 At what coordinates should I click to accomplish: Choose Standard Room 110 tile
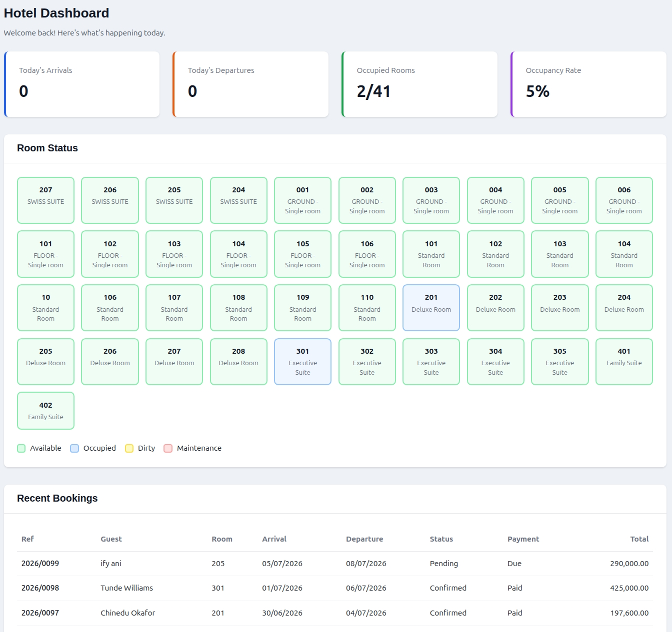coord(367,308)
